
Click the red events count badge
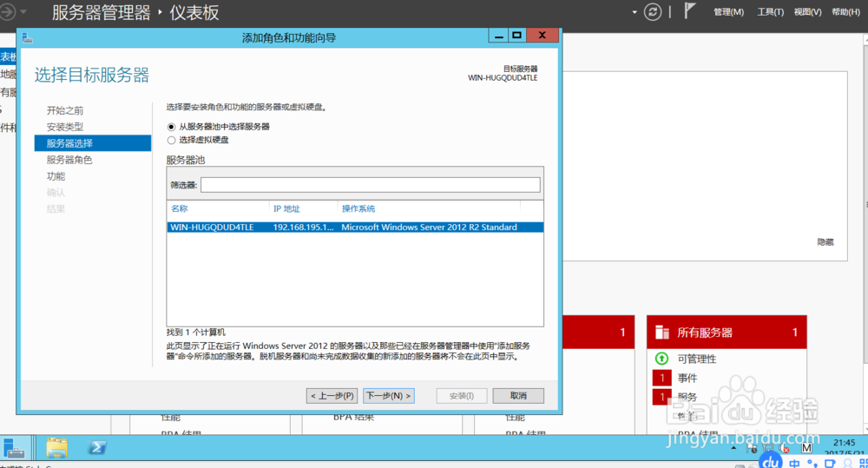tap(661, 378)
